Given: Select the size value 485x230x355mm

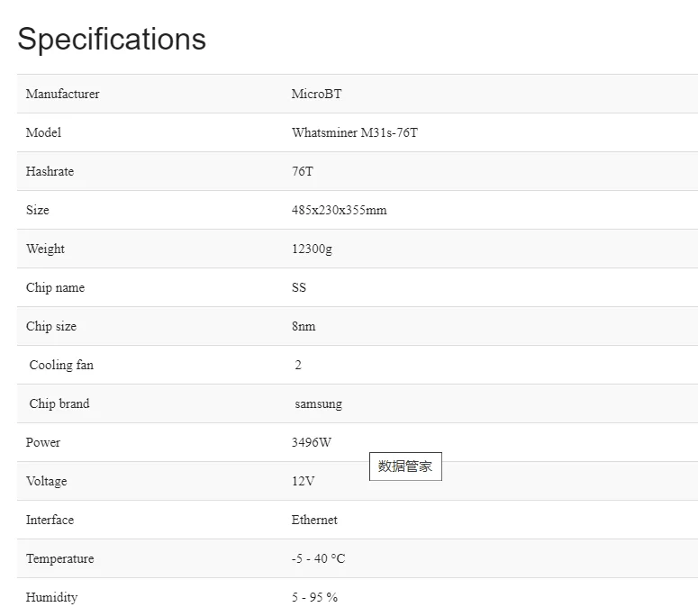Looking at the screenshot, I should [340, 210].
